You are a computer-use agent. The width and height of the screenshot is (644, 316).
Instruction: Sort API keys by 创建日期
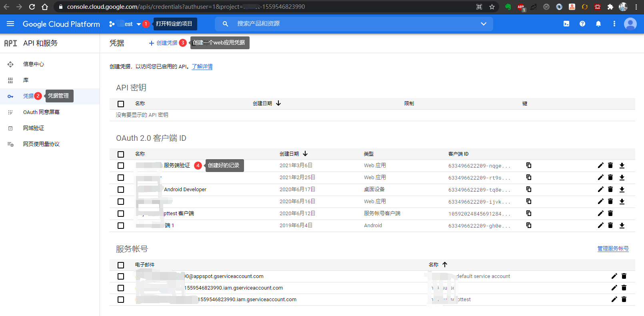266,103
